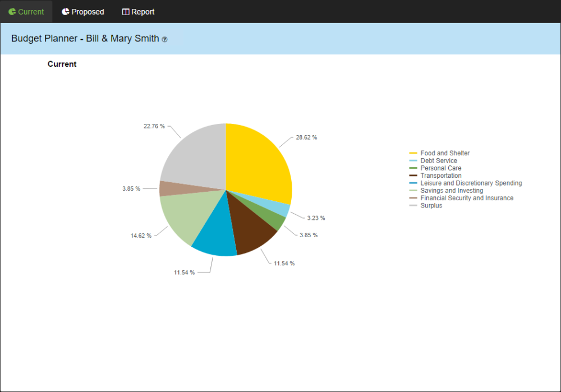Toggle the Food and Shelter legend entry
561x392 pixels.
pos(445,153)
